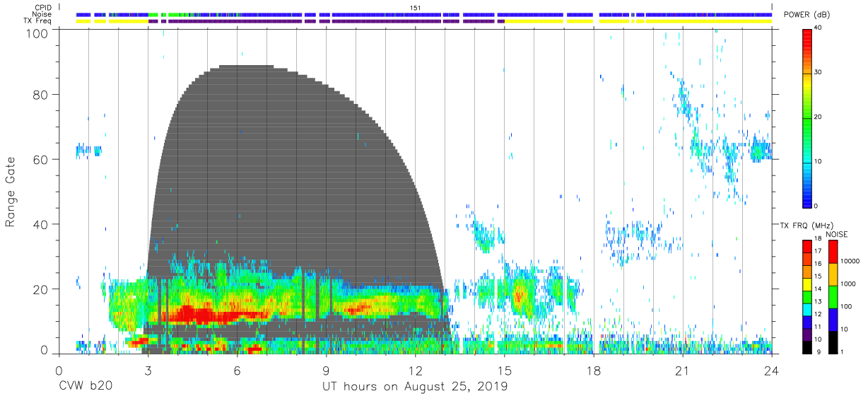Click the y-axis tick label '100'

37,33
